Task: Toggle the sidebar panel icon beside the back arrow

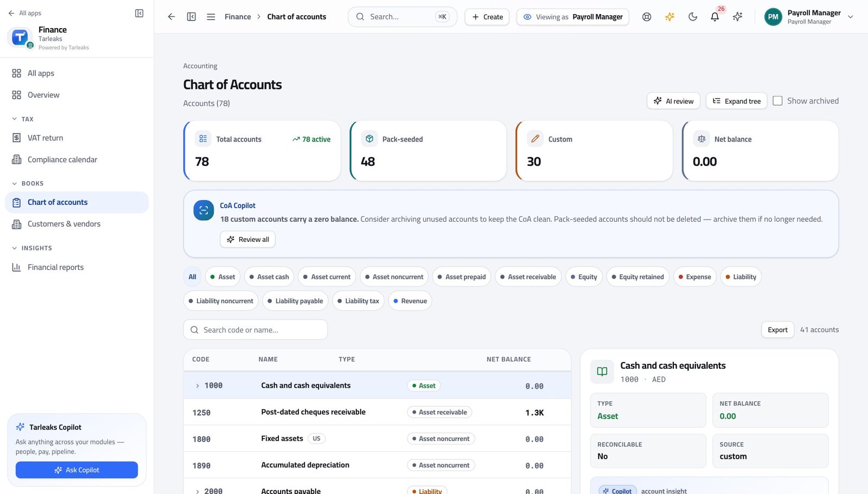Action: [x=192, y=17]
